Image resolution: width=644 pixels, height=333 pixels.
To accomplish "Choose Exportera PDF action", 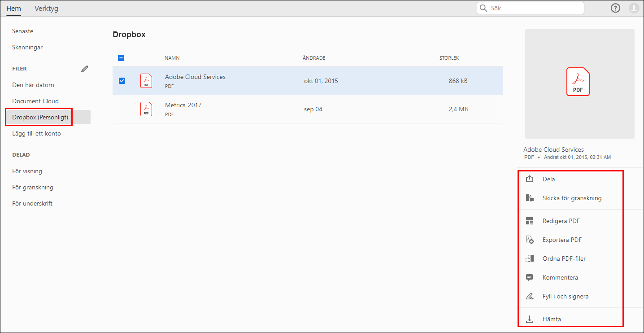I will coord(562,240).
